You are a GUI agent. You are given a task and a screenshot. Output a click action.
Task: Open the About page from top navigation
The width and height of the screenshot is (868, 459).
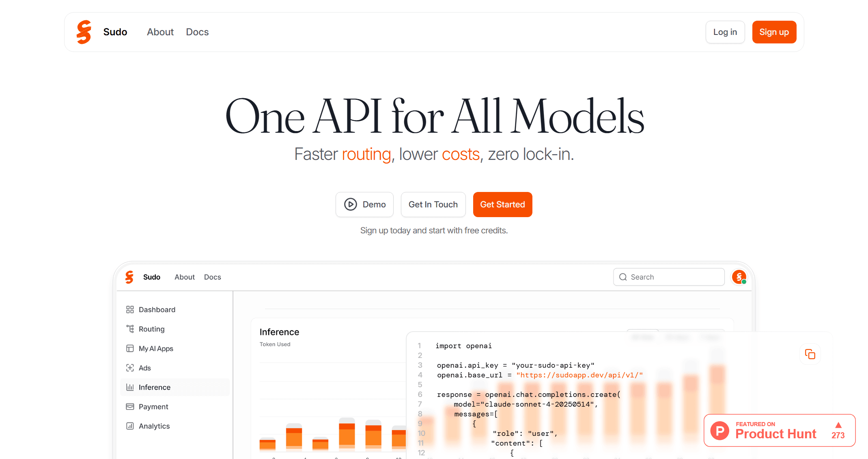(160, 32)
